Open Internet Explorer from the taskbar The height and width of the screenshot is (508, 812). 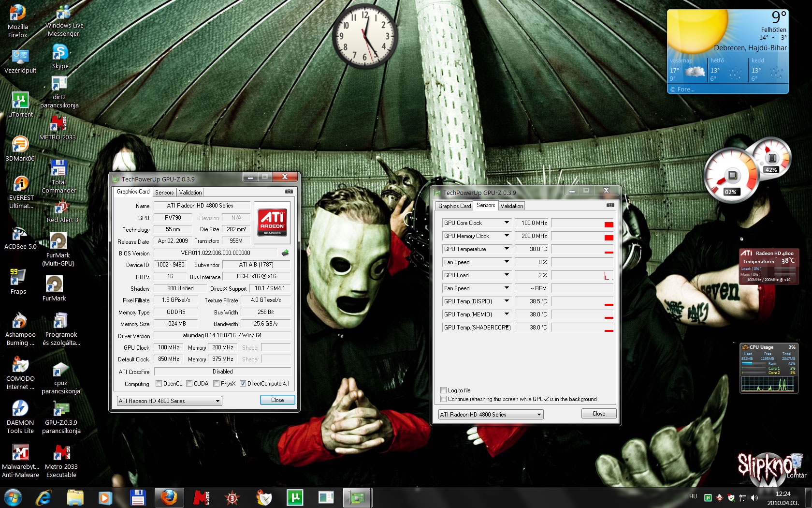click(x=44, y=497)
